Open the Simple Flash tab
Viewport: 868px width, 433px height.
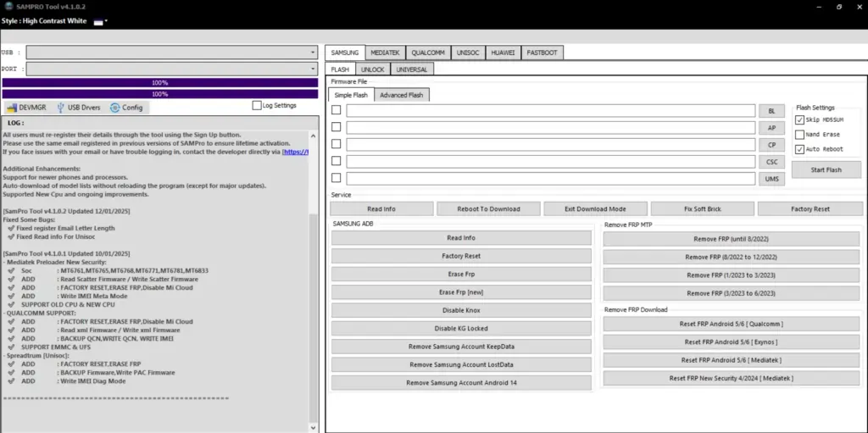coord(351,95)
